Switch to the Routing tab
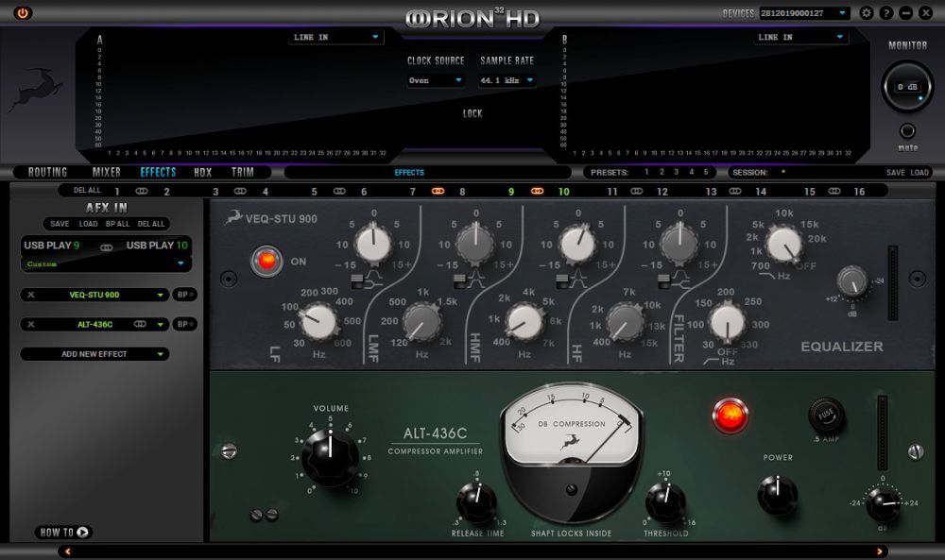 (47, 173)
